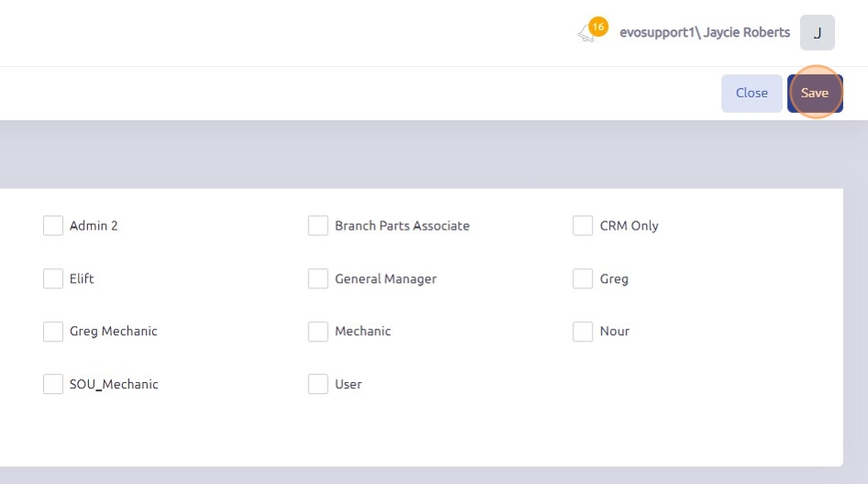Click the user avatar J icon

pos(817,32)
